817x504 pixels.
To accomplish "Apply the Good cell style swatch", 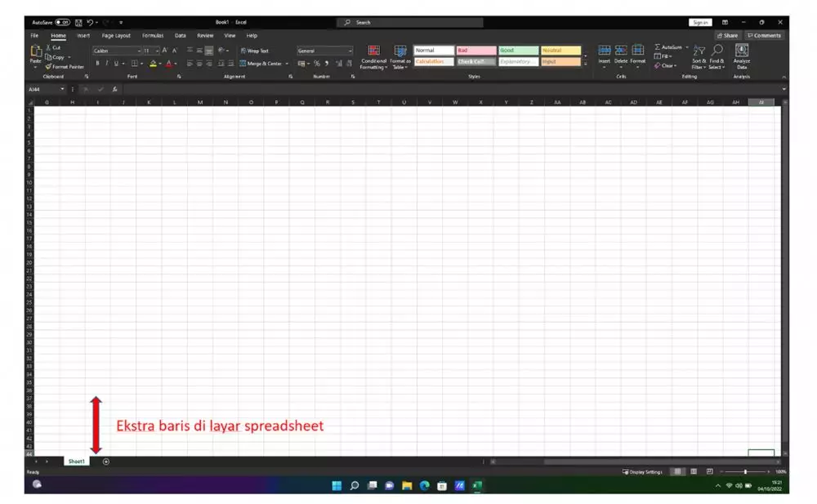I will click(x=518, y=51).
